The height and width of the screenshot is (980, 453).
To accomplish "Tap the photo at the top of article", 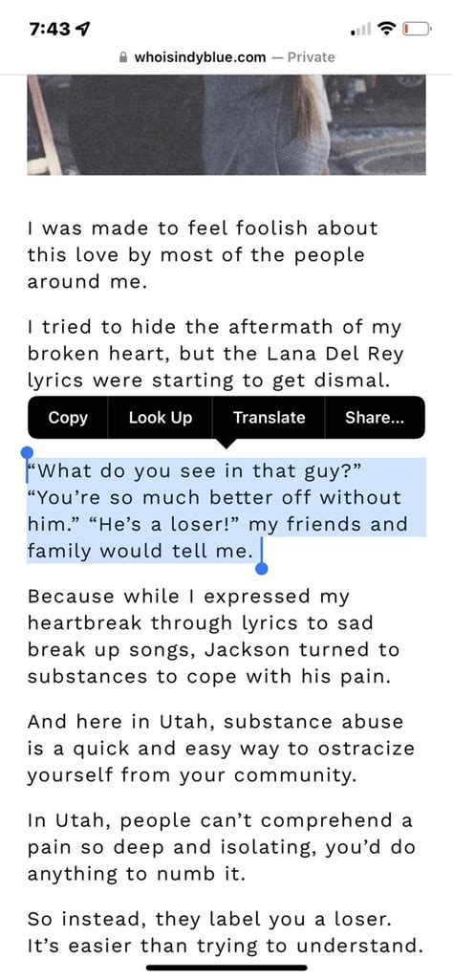I will pos(226,125).
